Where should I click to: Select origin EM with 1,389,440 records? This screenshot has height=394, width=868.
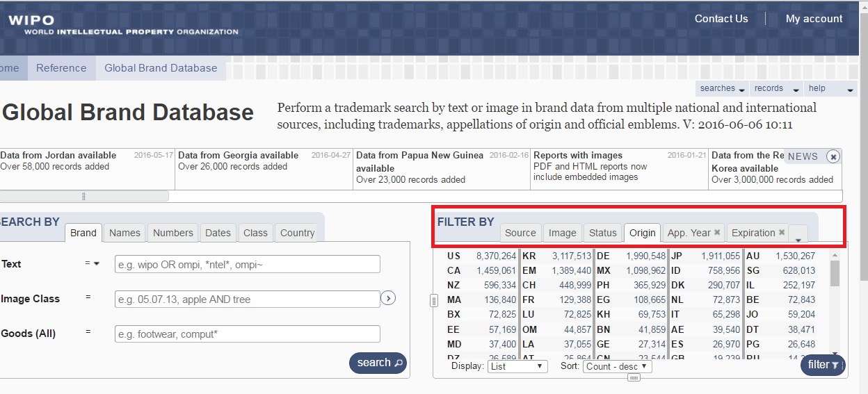coord(557,270)
